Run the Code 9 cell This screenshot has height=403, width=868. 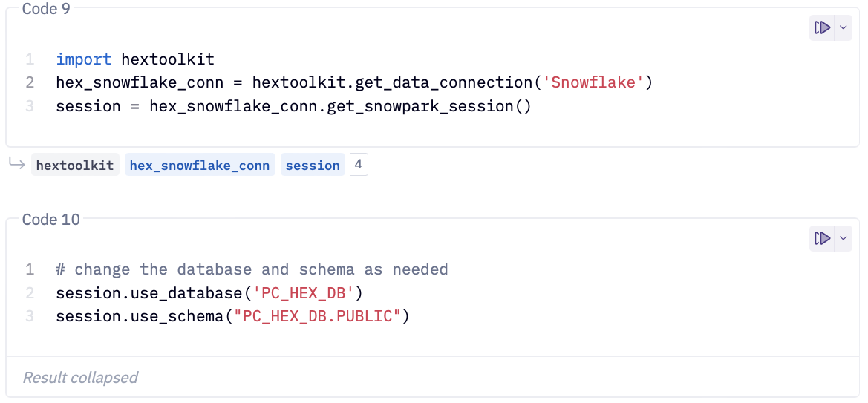point(822,28)
